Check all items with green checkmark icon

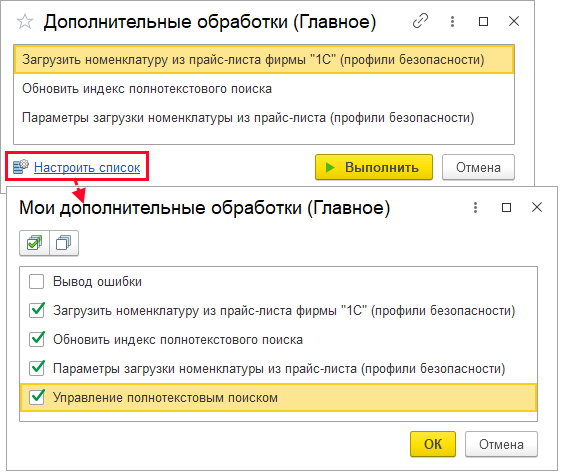[x=34, y=243]
